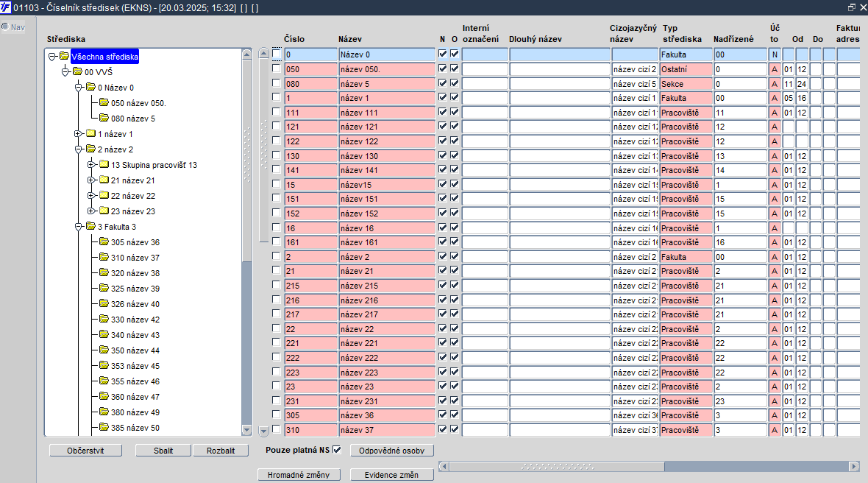
Task: Click the table's vertical scrollbar thumb
Action: point(263,150)
